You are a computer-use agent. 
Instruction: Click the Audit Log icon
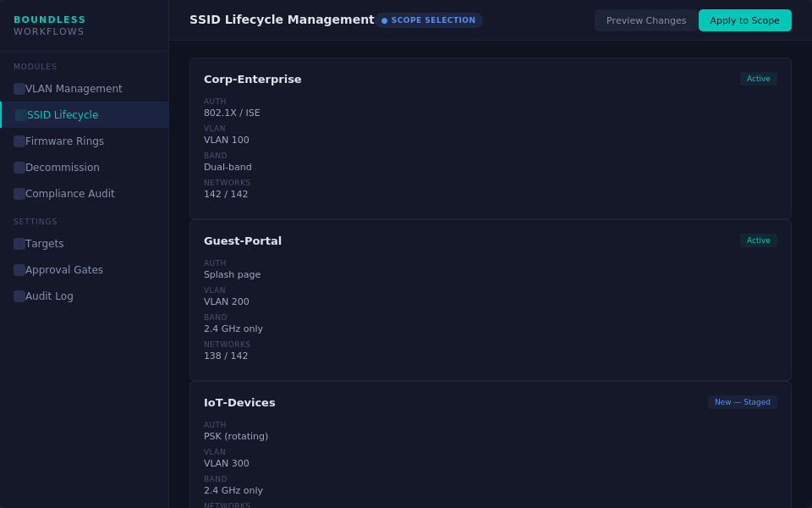(x=19, y=296)
